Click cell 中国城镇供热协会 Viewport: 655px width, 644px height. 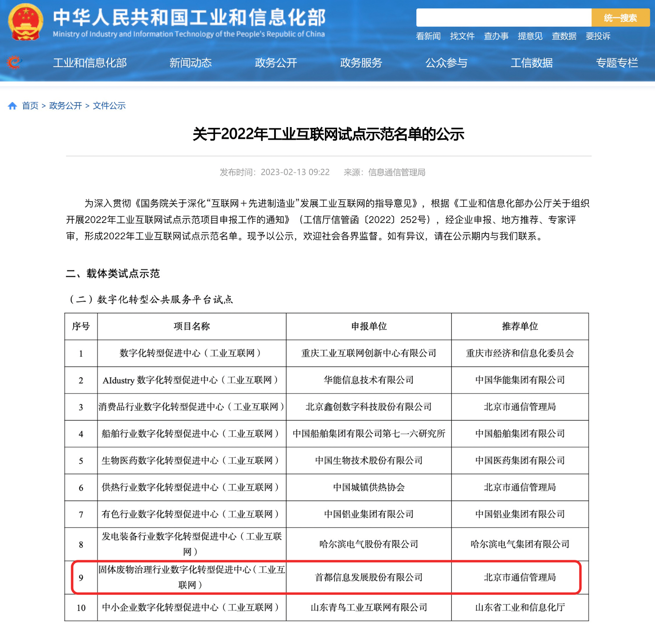[x=369, y=487]
